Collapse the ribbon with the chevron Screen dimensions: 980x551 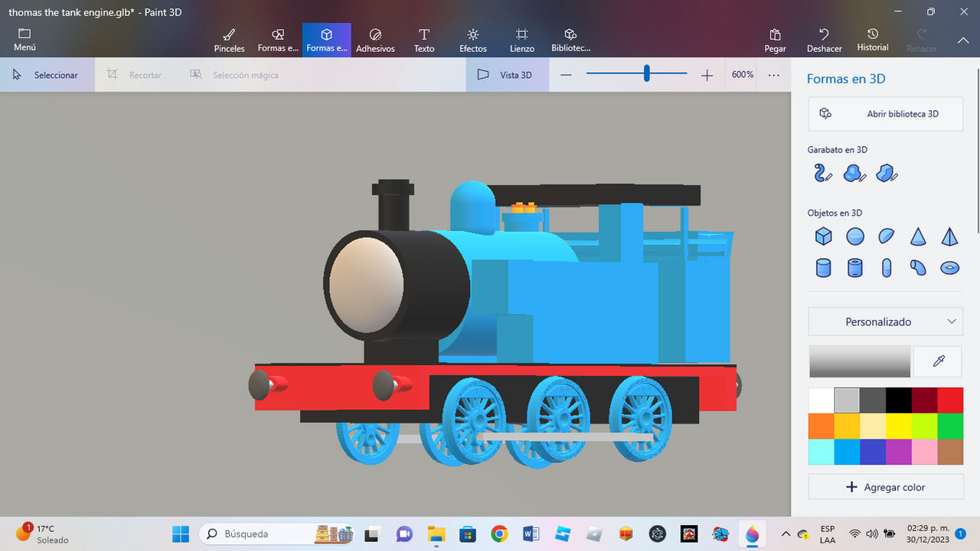pyautogui.click(x=963, y=40)
